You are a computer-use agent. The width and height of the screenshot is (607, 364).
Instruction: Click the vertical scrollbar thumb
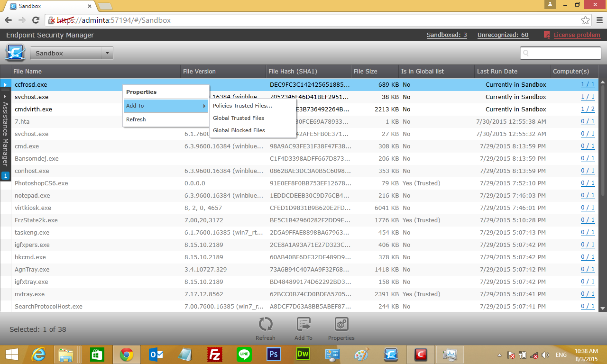pos(603,139)
